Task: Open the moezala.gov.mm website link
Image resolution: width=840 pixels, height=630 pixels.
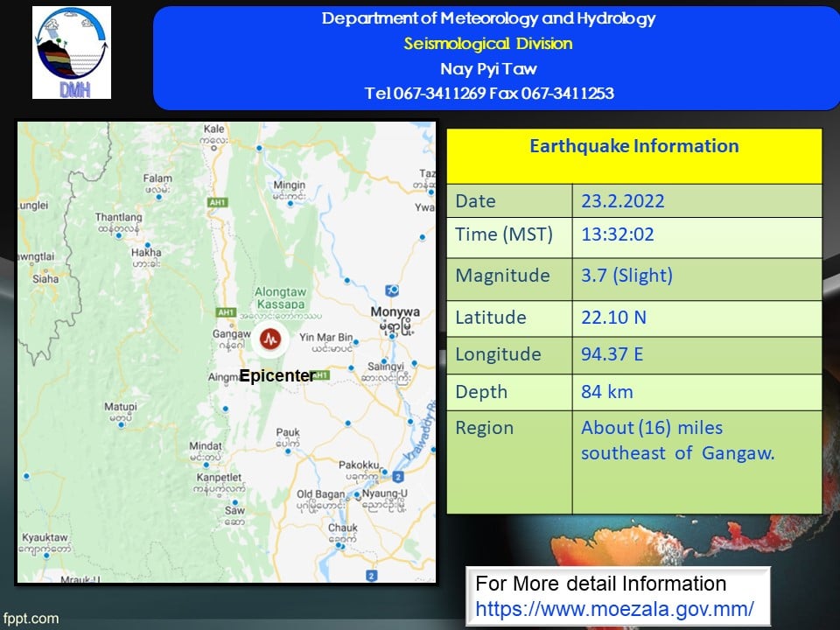Action: 614,608
